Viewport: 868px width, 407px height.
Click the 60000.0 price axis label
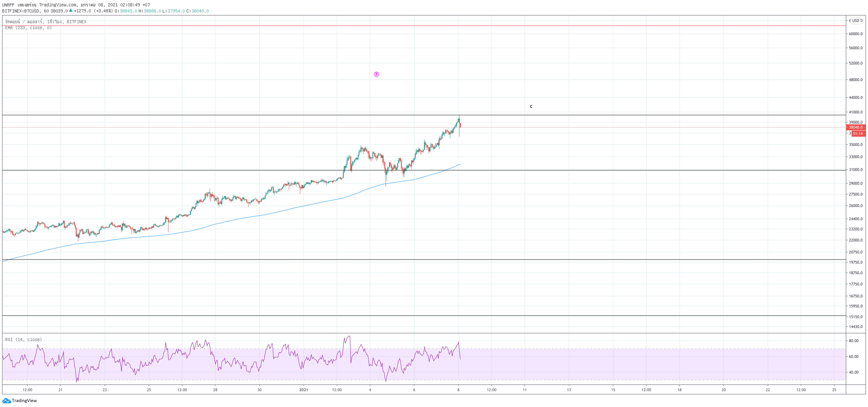(x=856, y=34)
